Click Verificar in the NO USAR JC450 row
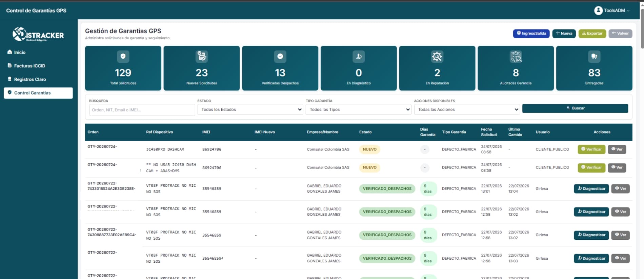Screen dimensions: 644x279 pos(591,167)
